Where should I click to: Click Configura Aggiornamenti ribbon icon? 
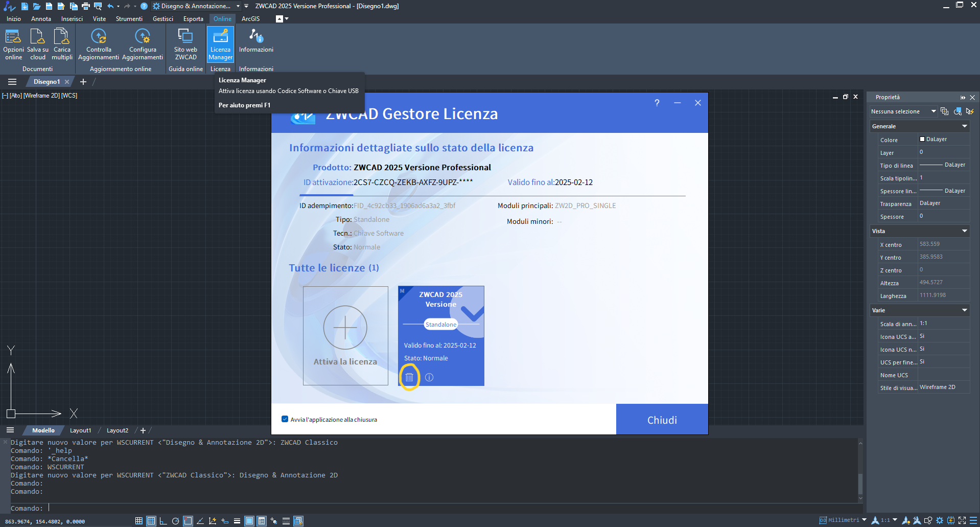(x=143, y=44)
